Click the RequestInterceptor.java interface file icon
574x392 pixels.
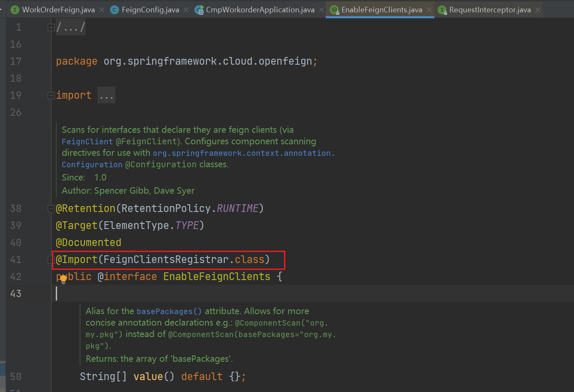(x=442, y=10)
